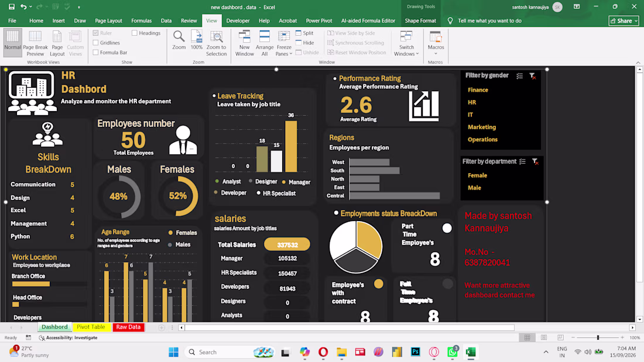
Task: Save the workbook using the Save icon
Action: pos(12,7)
